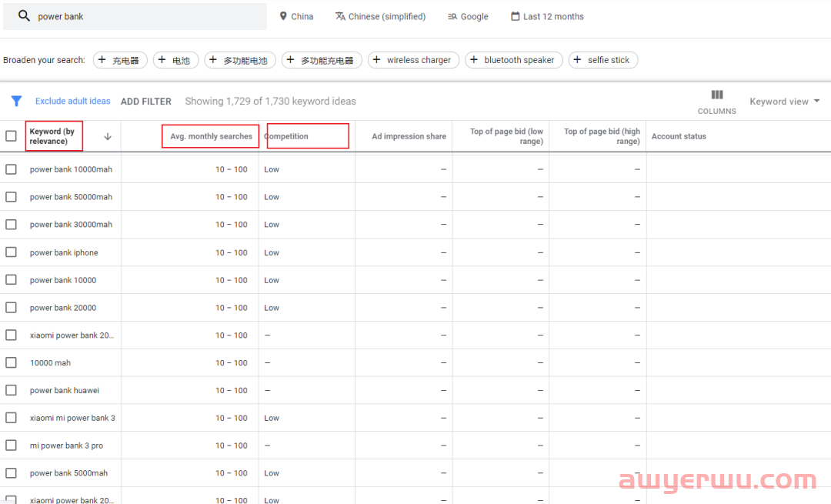Click keyword text power bank 5000mah
This screenshot has height=504, width=831.
click(x=68, y=473)
